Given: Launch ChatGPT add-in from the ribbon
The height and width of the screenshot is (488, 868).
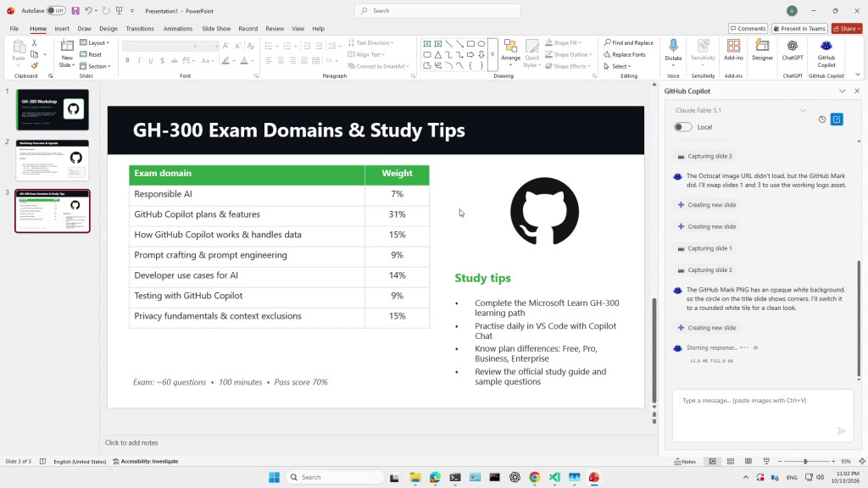Looking at the screenshot, I should [793, 50].
